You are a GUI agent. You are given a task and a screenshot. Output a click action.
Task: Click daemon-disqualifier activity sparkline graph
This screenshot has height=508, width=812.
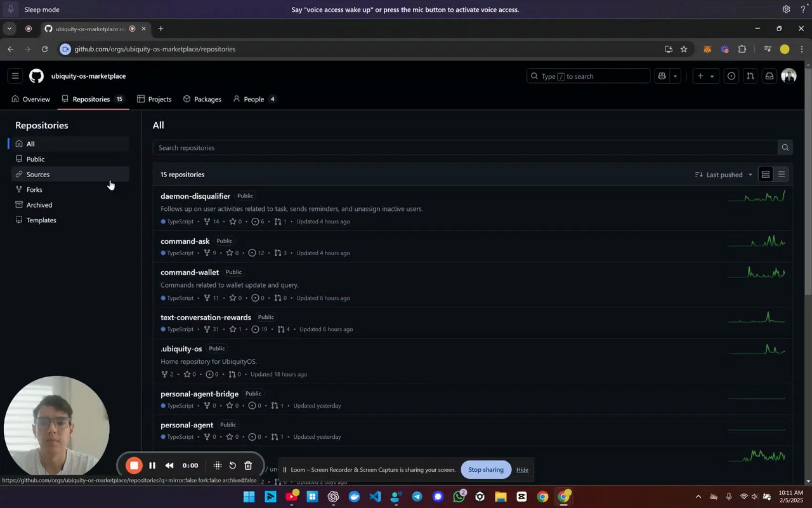(x=756, y=196)
